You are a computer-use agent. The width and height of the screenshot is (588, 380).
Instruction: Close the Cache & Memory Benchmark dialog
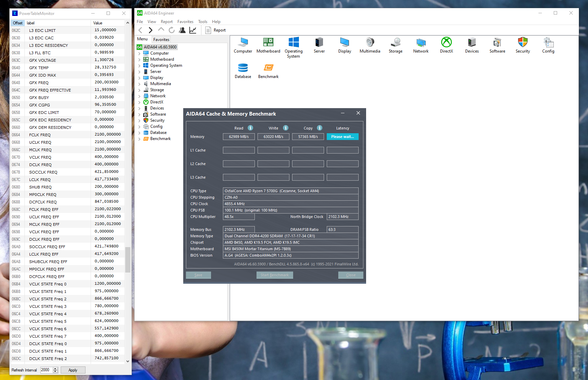coord(358,113)
